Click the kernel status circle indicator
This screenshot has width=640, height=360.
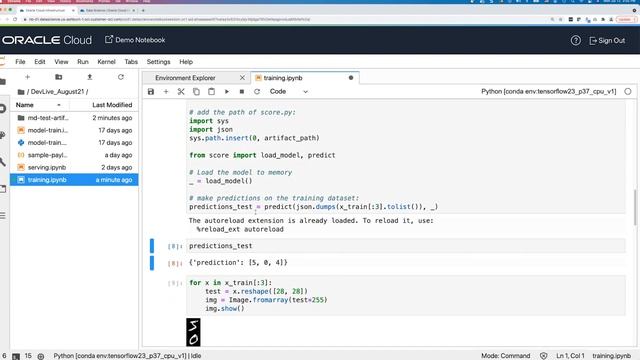point(628,91)
